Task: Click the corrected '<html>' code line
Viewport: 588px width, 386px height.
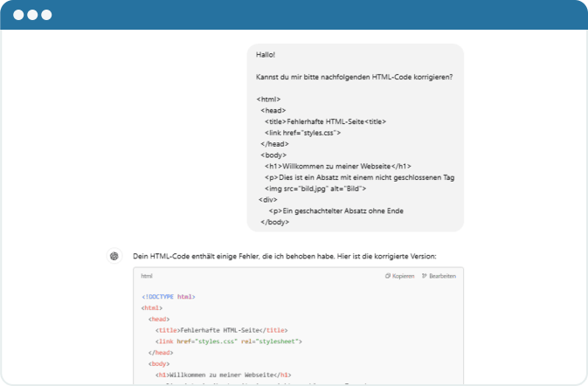Action: pos(152,308)
